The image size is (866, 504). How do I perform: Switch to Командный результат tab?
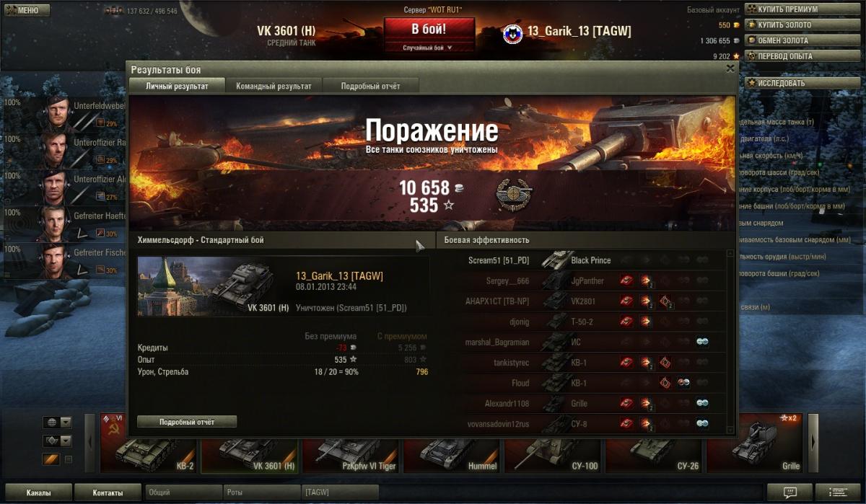point(274,86)
